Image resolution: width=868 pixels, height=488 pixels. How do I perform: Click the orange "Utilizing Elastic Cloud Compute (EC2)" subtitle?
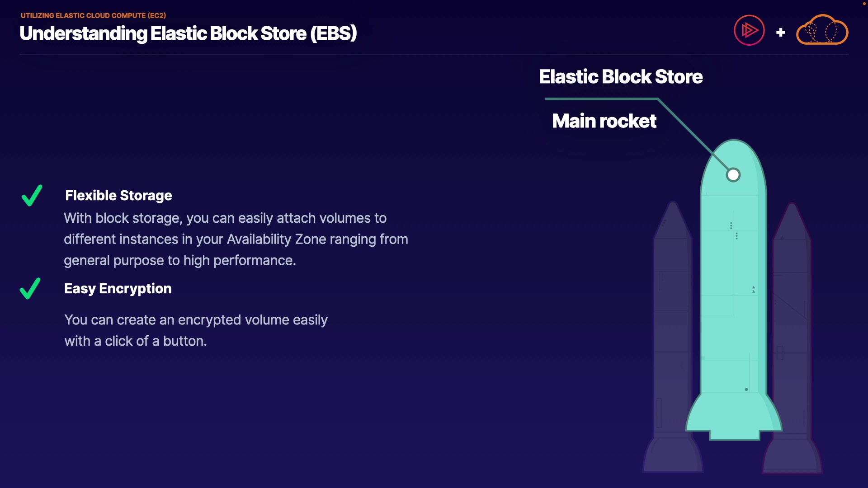[93, 15]
